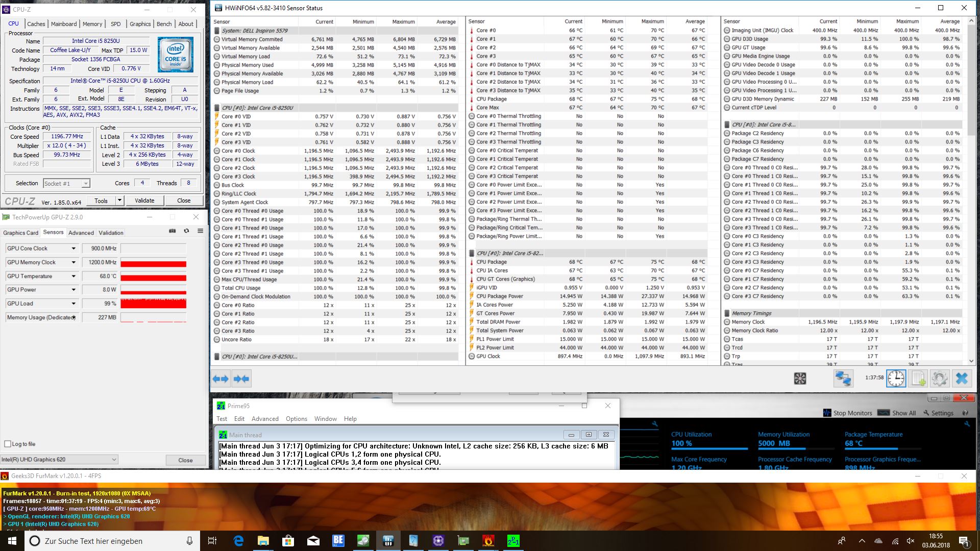The height and width of the screenshot is (551, 980).
Task: Open File Explorer from taskbar
Action: [263, 541]
